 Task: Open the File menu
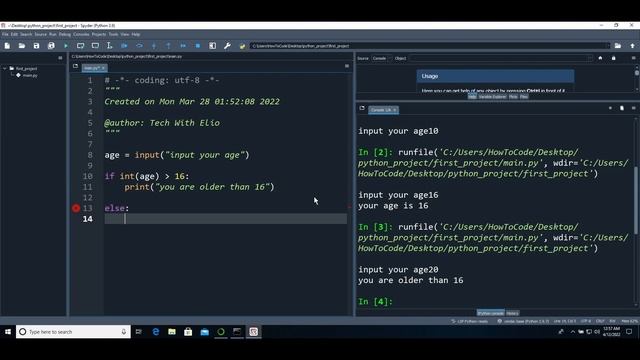coord(5,34)
